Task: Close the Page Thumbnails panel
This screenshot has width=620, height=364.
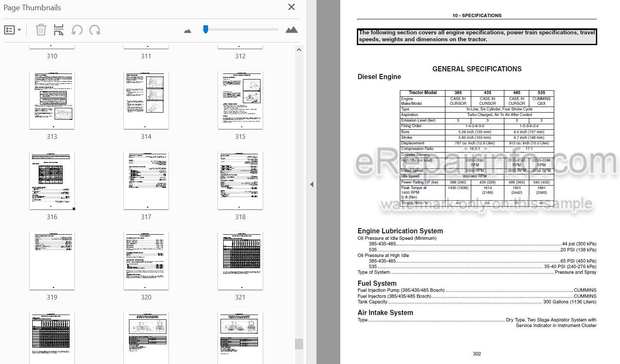Action: click(292, 7)
